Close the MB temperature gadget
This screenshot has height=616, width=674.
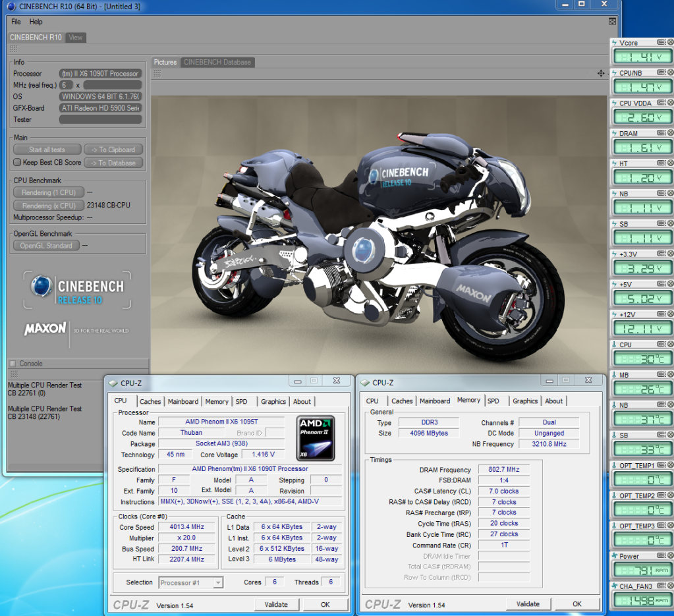670,374
